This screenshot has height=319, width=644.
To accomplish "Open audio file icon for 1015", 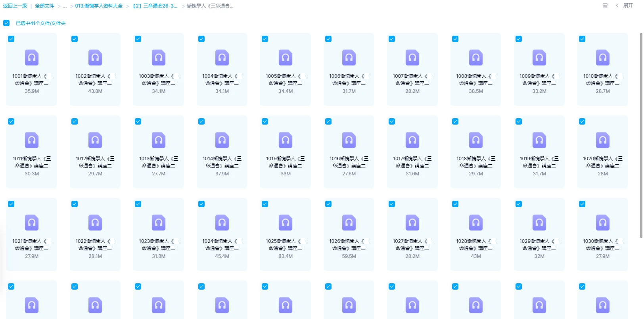I will [x=286, y=140].
